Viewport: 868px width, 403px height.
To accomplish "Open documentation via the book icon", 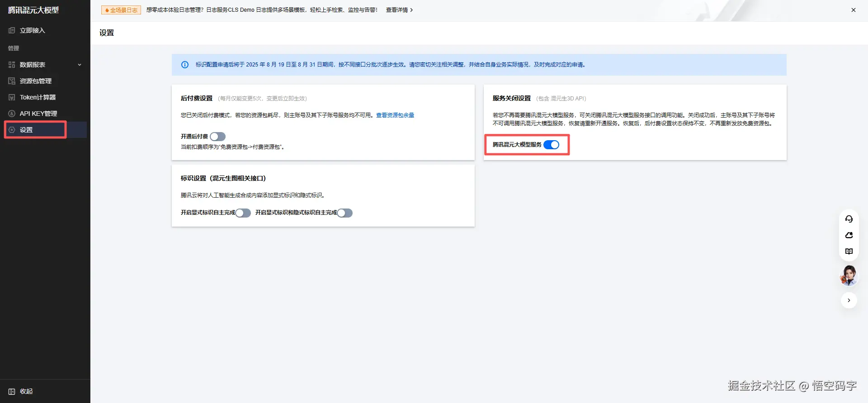I will pos(849,251).
